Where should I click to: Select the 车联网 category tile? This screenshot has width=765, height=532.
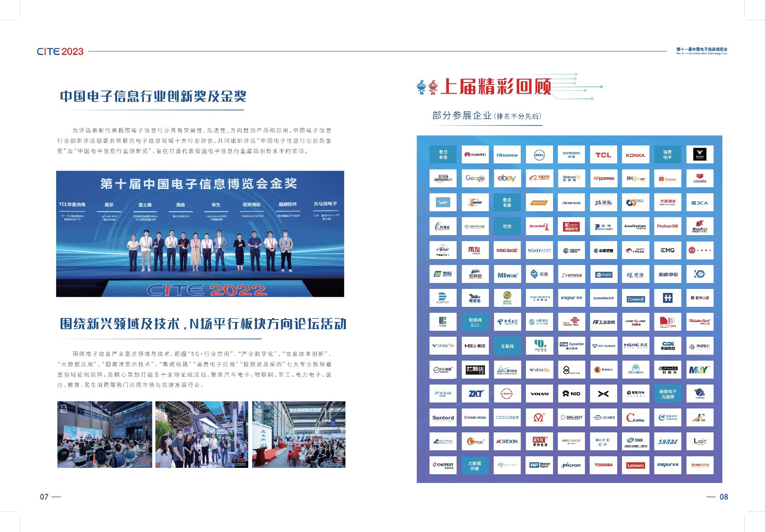click(x=507, y=346)
